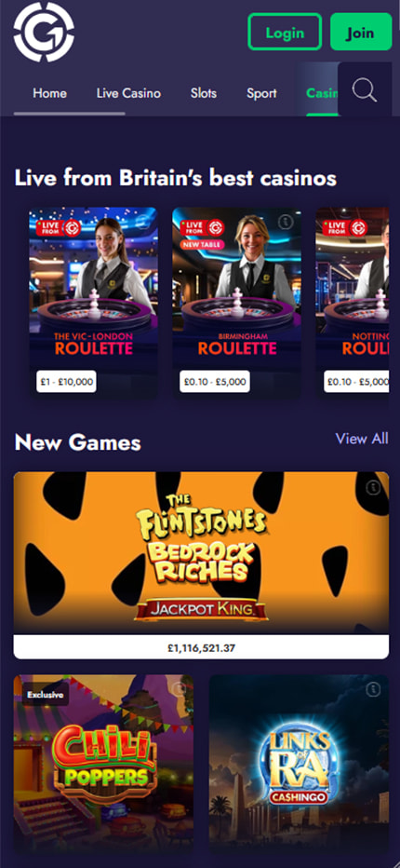The image size is (400, 868).
Task: Click the Nottingham Roulette card at edge
Action: coord(352,303)
